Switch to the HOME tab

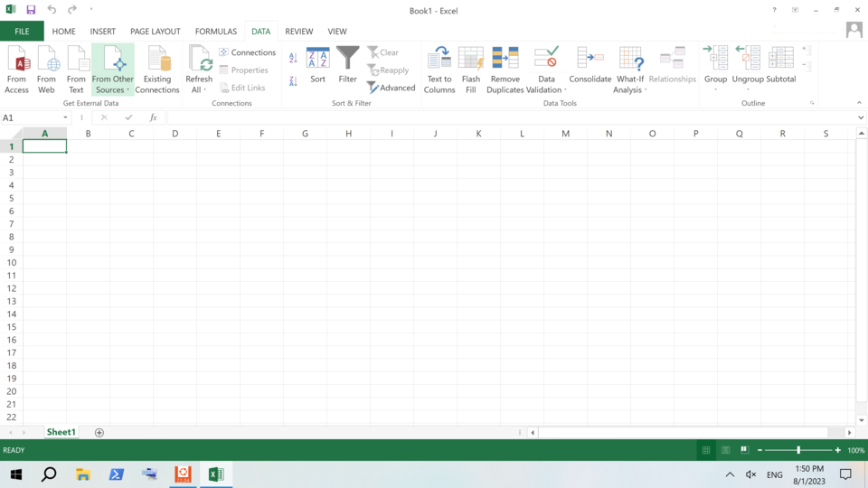pos(63,31)
